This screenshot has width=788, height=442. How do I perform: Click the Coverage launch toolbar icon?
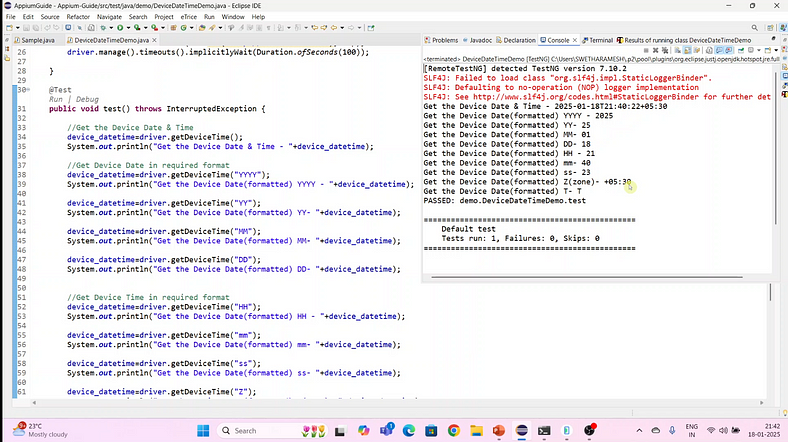[x=137, y=28]
